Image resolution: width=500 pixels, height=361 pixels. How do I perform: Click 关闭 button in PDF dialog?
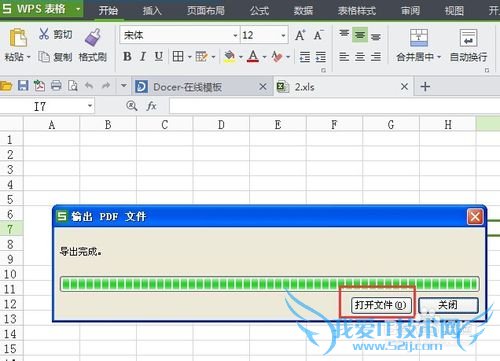(448, 305)
